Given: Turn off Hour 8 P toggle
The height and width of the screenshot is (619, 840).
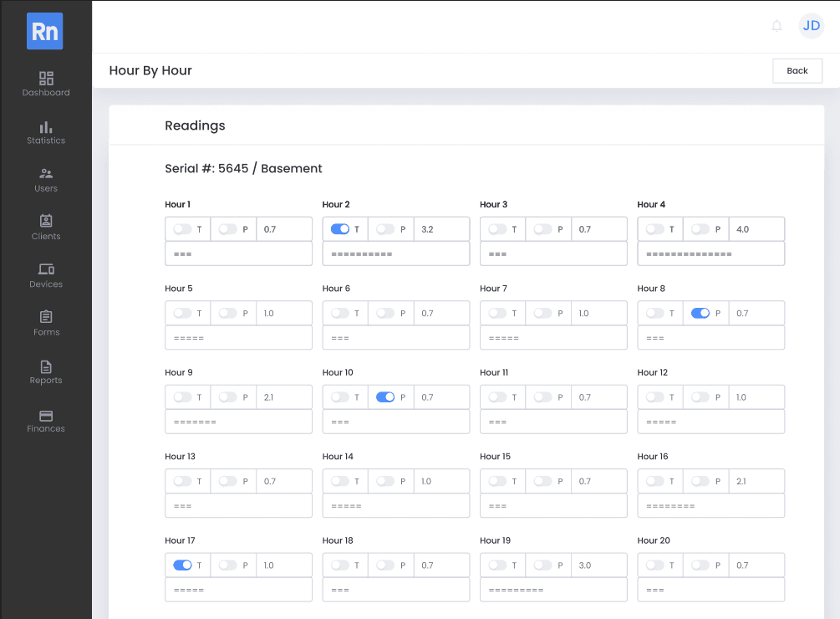Looking at the screenshot, I should click(x=700, y=313).
